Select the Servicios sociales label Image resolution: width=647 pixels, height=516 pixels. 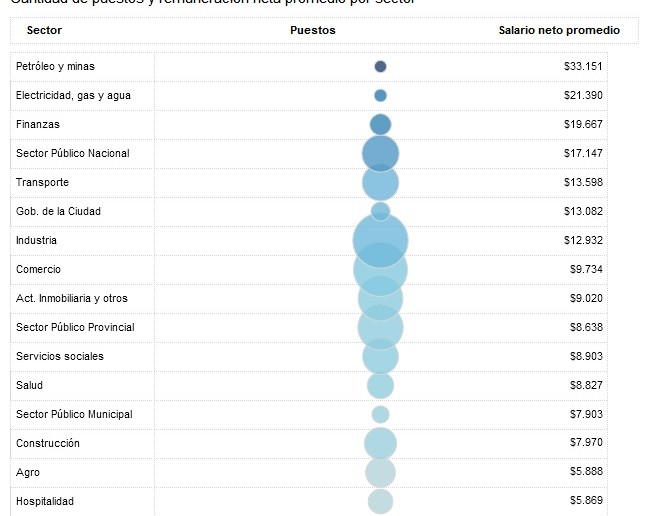pos(60,356)
